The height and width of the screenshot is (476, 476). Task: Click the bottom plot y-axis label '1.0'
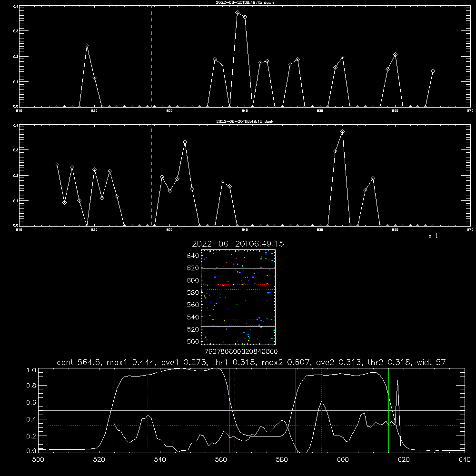click(x=31, y=370)
